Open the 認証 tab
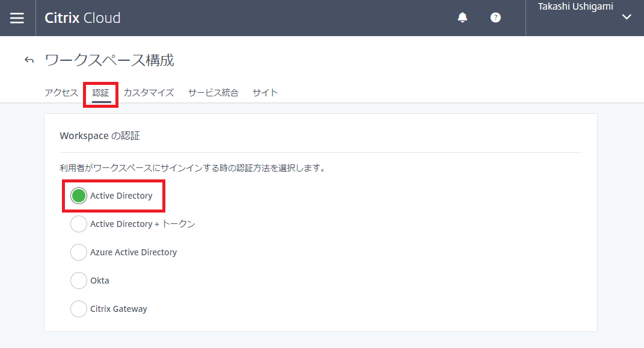This screenshot has width=644, height=348. (x=100, y=93)
